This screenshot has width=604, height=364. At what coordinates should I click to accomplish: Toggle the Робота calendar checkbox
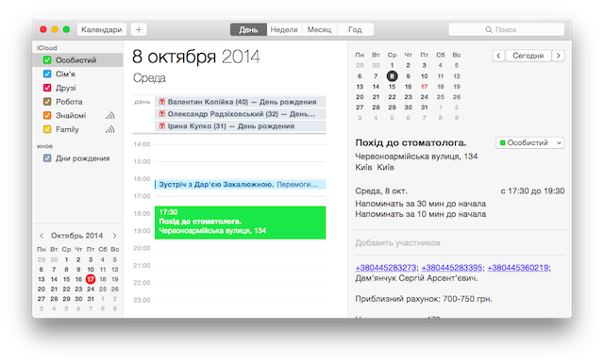click(47, 102)
